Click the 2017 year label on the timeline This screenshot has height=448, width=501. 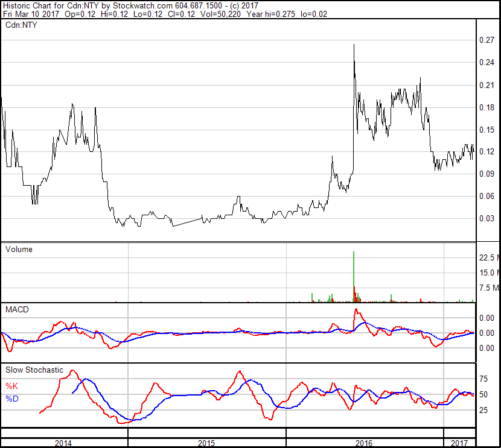(x=459, y=443)
